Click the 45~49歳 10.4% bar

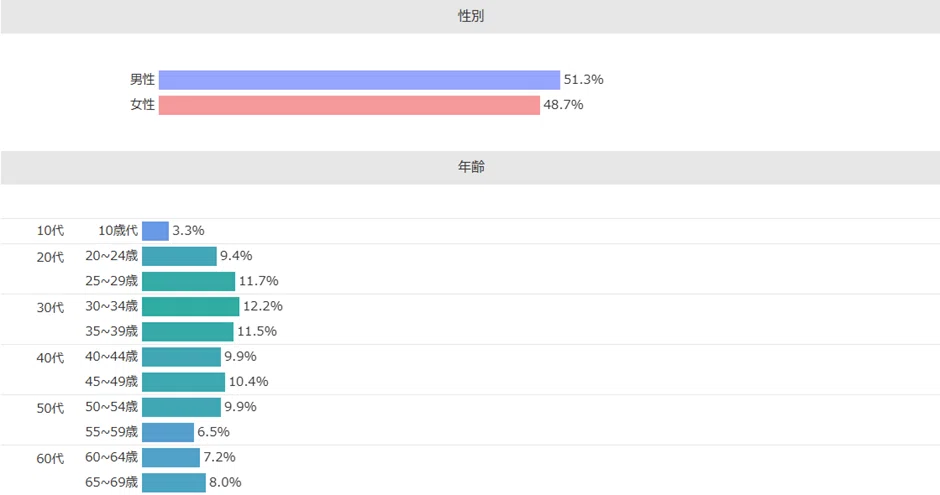point(183,382)
